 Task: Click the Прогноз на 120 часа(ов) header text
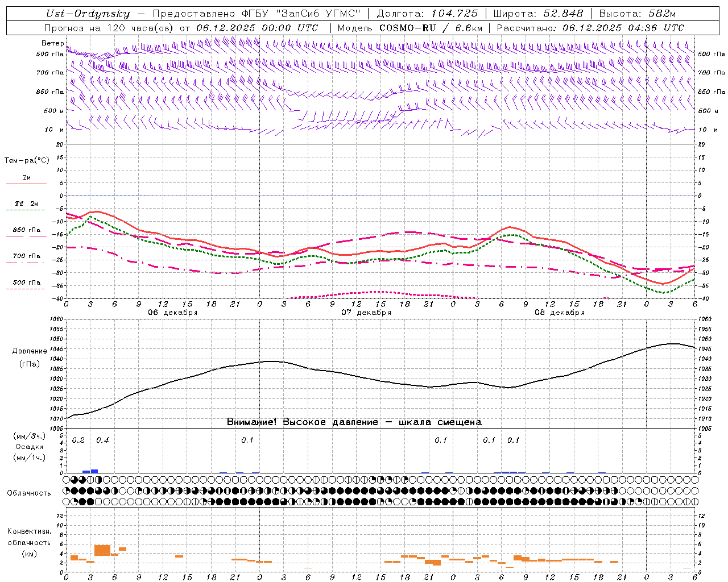click(x=110, y=28)
